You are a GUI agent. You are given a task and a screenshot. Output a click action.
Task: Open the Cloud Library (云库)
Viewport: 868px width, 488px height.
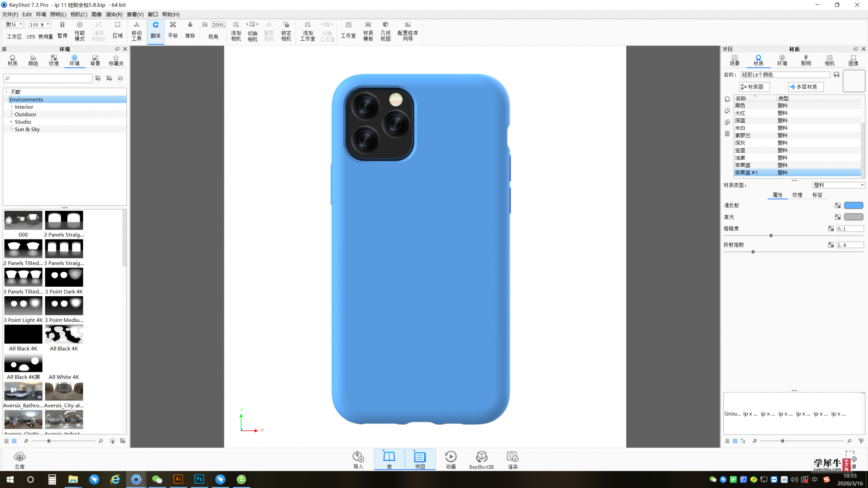pos(20,460)
